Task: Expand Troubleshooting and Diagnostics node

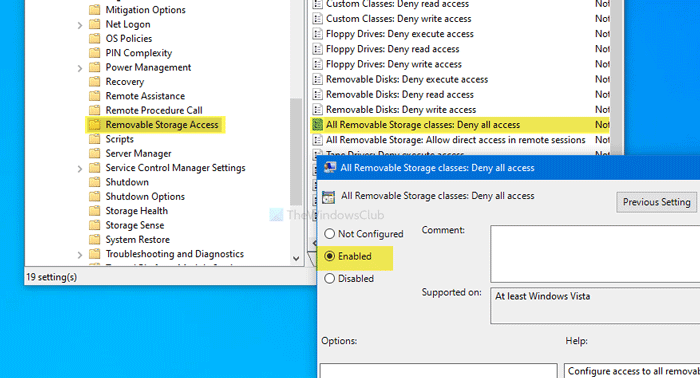Action: pyautogui.click(x=80, y=255)
